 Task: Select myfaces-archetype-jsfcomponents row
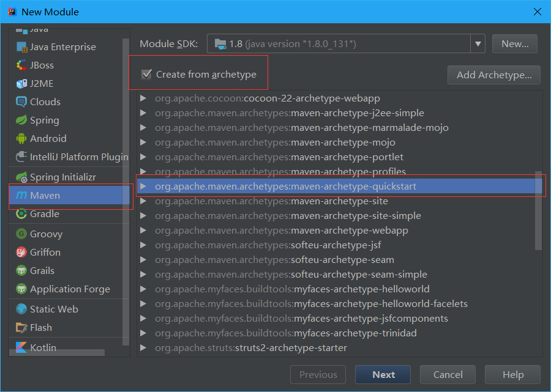339,319
